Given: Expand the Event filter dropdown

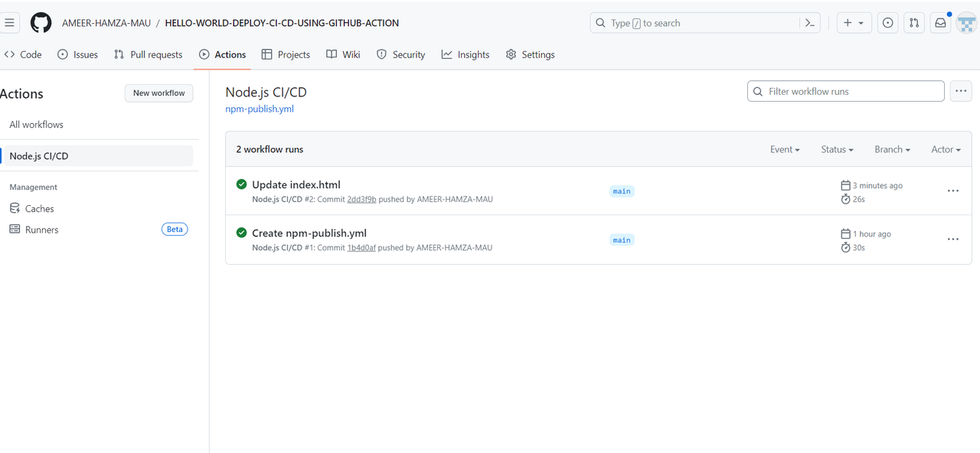Looking at the screenshot, I should coord(785,149).
